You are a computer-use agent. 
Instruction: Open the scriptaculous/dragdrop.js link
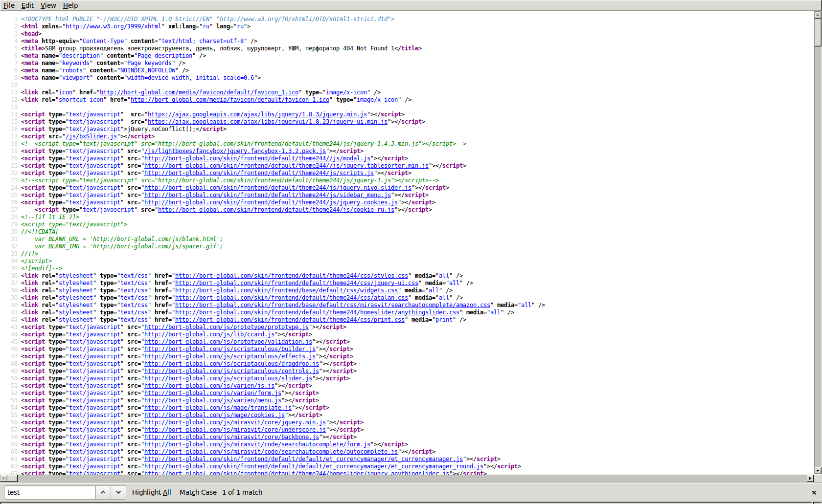point(231,364)
